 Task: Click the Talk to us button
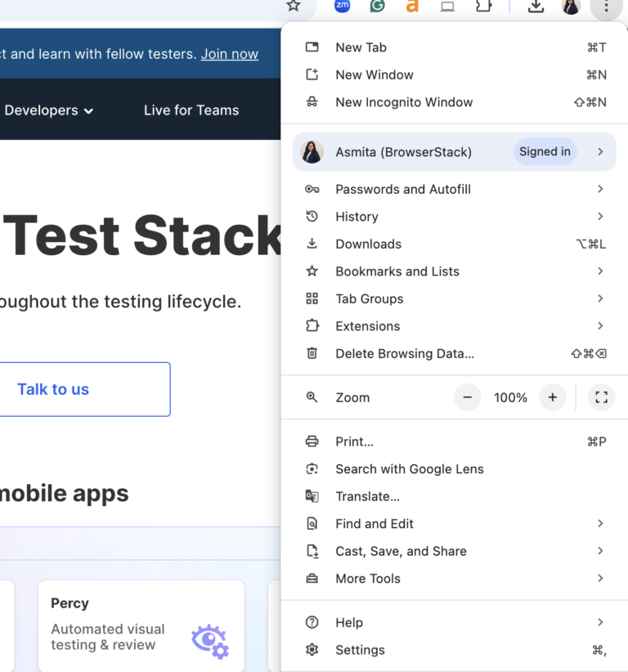pyautogui.click(x=52, y=389)
